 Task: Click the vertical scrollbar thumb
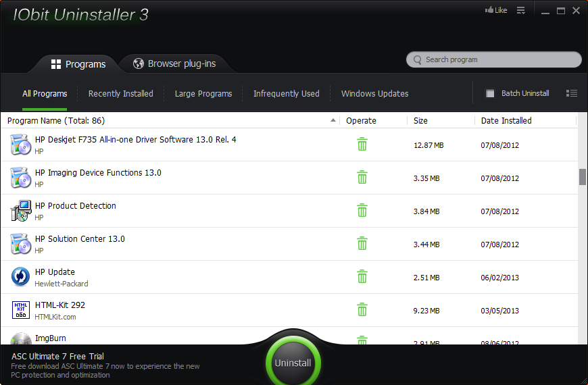point(583,177)
